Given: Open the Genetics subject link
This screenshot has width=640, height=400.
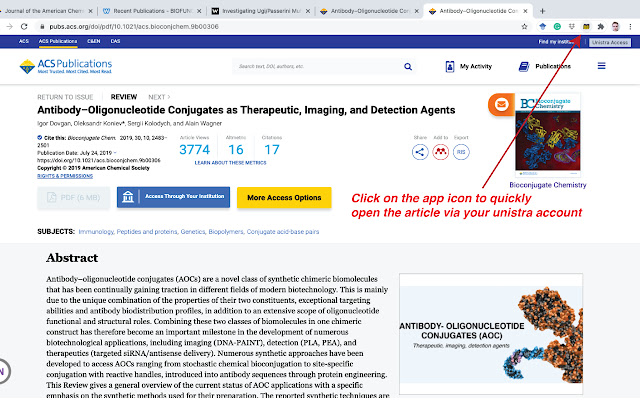Looking at the screenshot, I should [x=193, y=232].
